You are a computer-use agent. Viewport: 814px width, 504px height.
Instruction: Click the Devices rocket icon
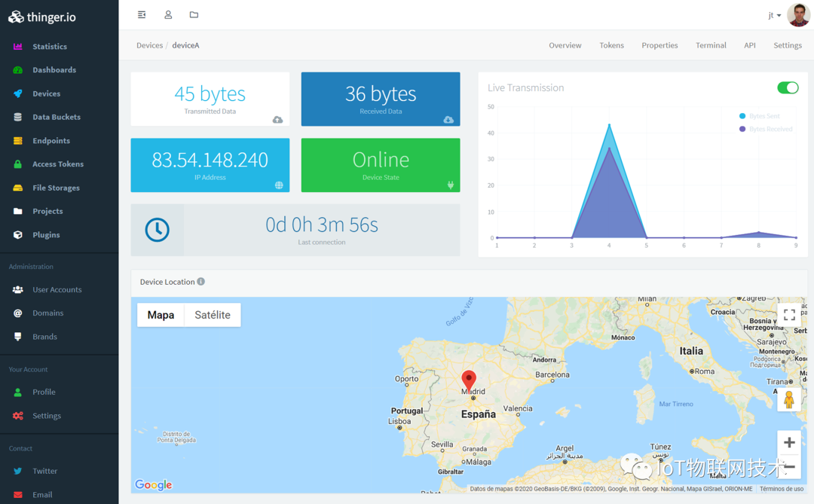click(17, 93)
